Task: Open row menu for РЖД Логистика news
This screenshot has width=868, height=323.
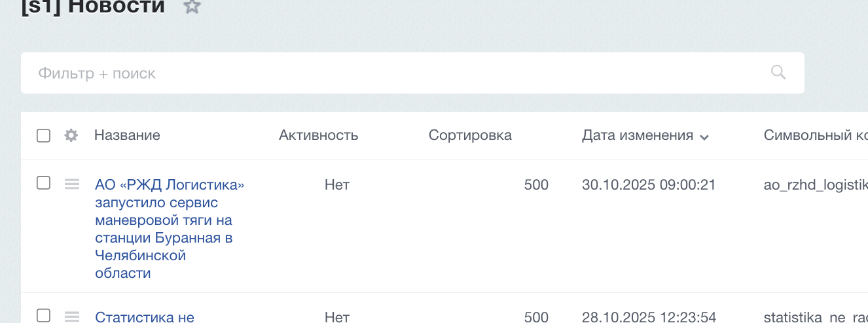Action: click(72, 184)
